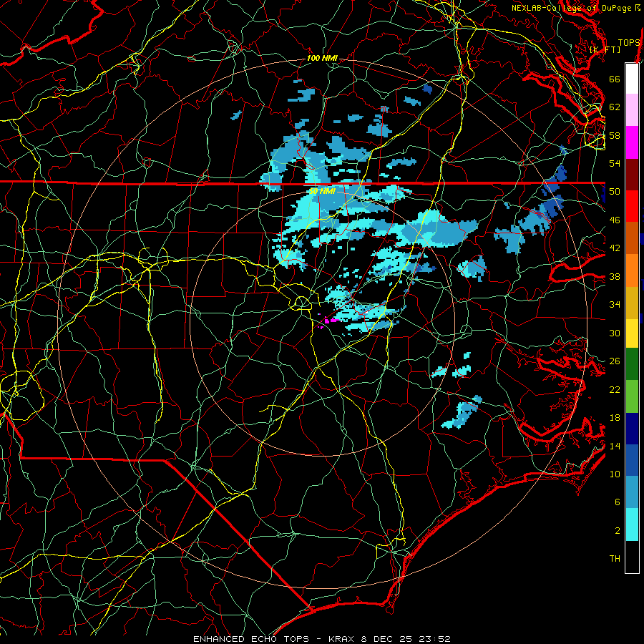This screenshot has width=644, height=644.
Task: Click the white swatch in the tops legend
Action: point(632,79)
